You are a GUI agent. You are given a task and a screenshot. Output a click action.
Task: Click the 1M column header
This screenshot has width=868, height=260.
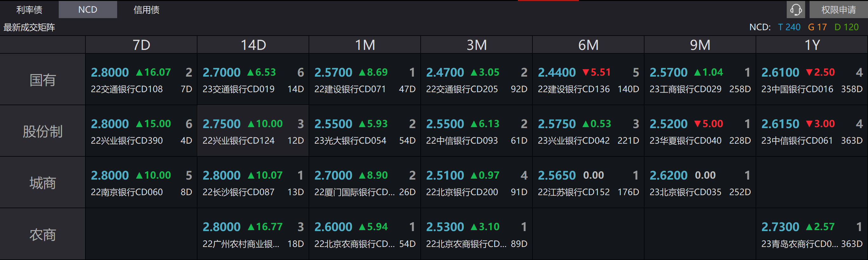(365, 45)
